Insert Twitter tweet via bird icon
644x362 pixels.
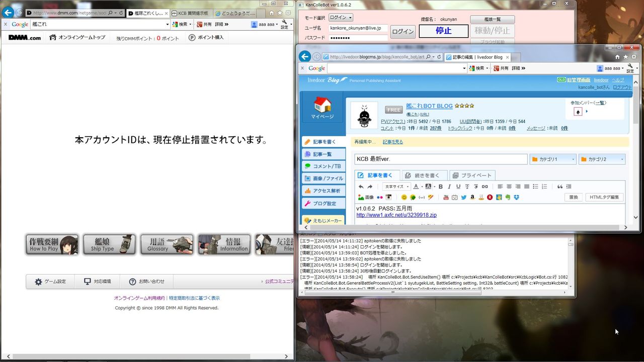point(463,197)
